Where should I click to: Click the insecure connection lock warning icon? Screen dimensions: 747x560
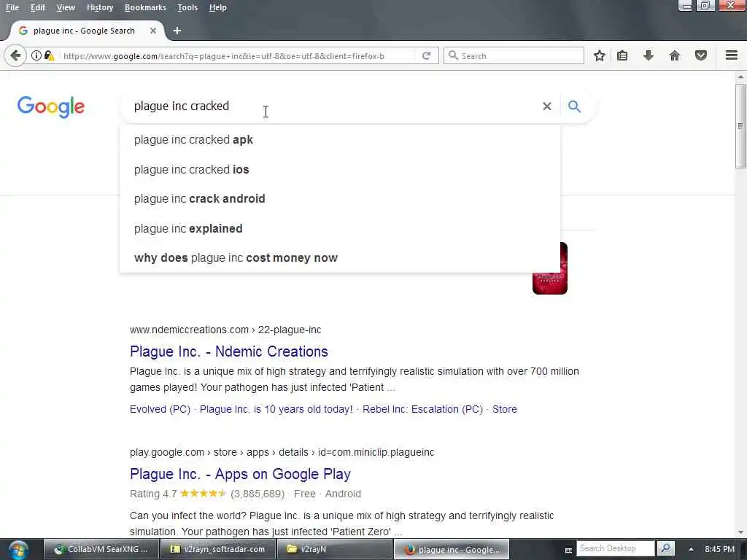49,55
